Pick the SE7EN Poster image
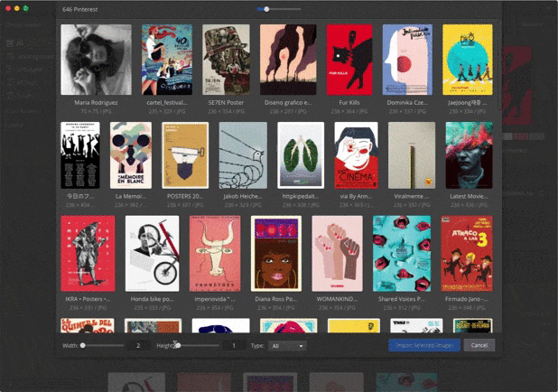Image resolution: width=558 pixels, height=392 pixels. click(227, 60)
